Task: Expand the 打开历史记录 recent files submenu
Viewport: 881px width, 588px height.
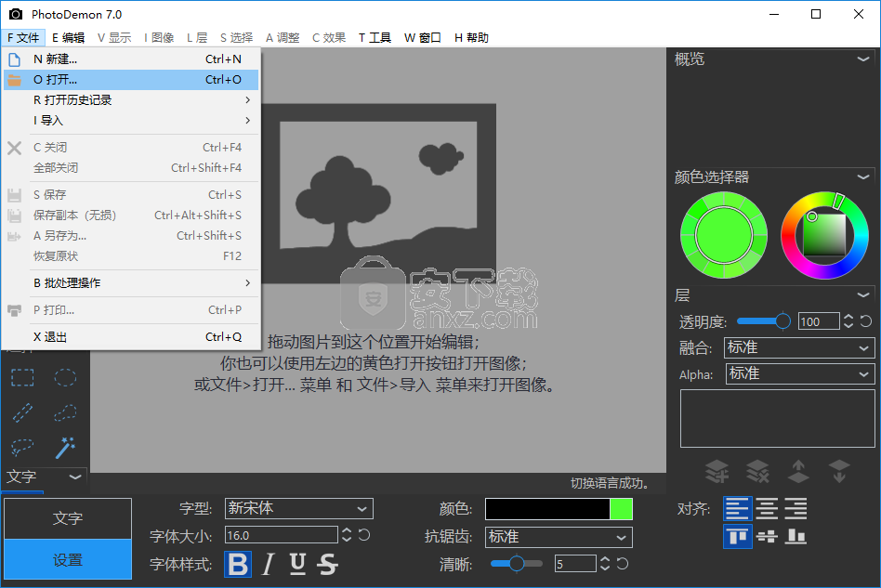Action: click(131, 100)
